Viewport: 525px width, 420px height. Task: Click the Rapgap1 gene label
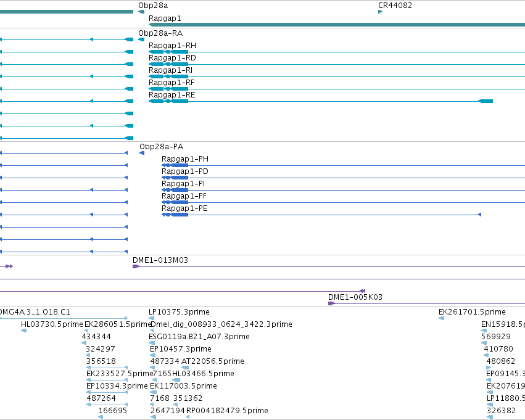click(x=165, y=19)
